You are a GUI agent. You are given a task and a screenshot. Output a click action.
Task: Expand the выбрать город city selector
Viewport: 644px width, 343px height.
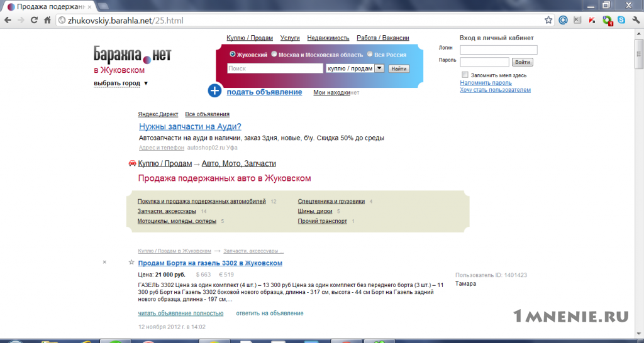[121, 84]
